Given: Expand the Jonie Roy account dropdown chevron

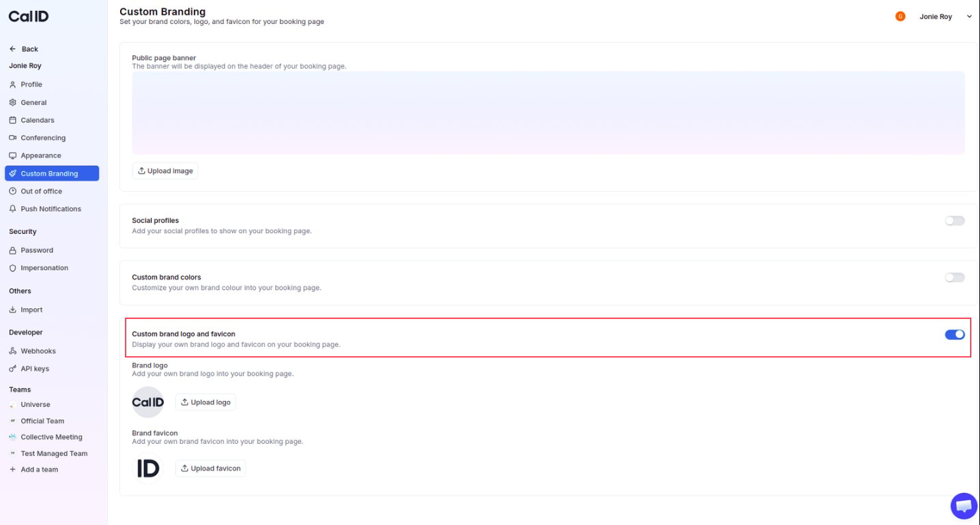Looking at the screenshot, I should coord(969,16).
